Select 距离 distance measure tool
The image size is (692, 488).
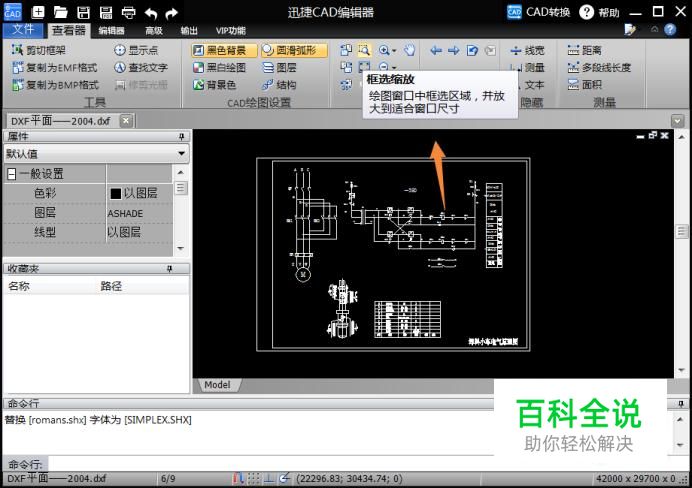[584, 50]
